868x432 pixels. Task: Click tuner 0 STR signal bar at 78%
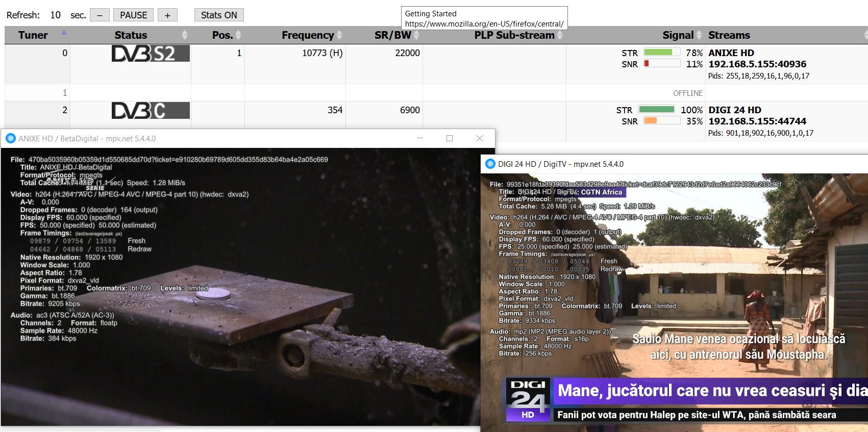click(662, 52)
